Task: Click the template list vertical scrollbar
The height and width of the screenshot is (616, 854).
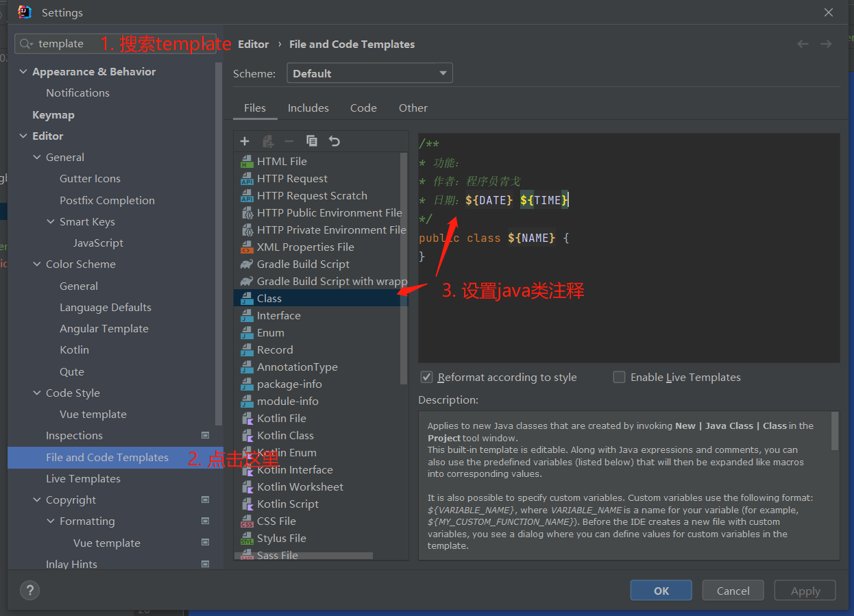Action: [404, 267]
